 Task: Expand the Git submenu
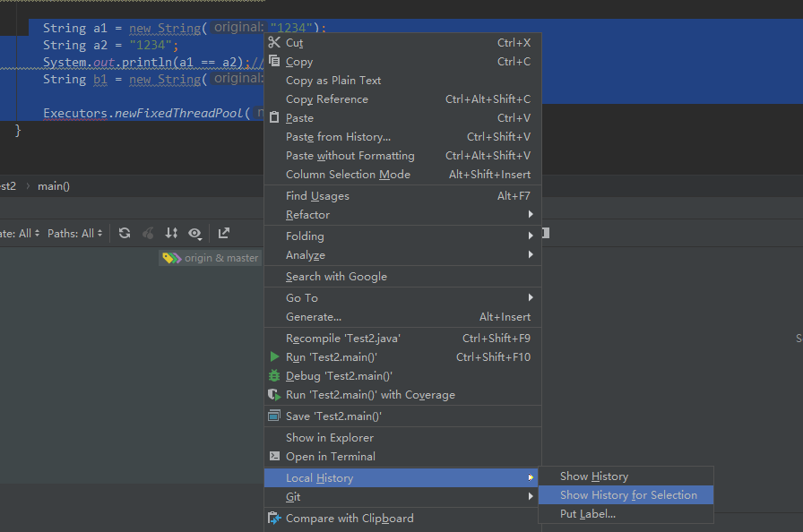(x=402, y=497)
